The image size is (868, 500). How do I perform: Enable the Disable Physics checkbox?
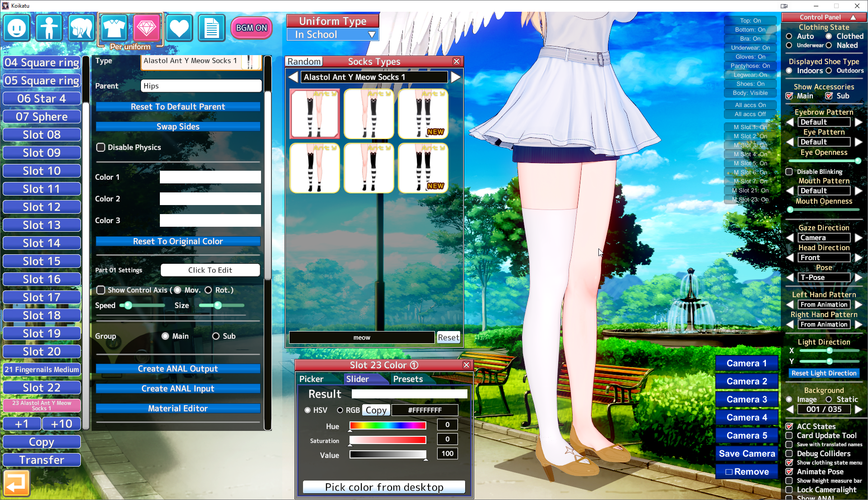pos(101,147)
